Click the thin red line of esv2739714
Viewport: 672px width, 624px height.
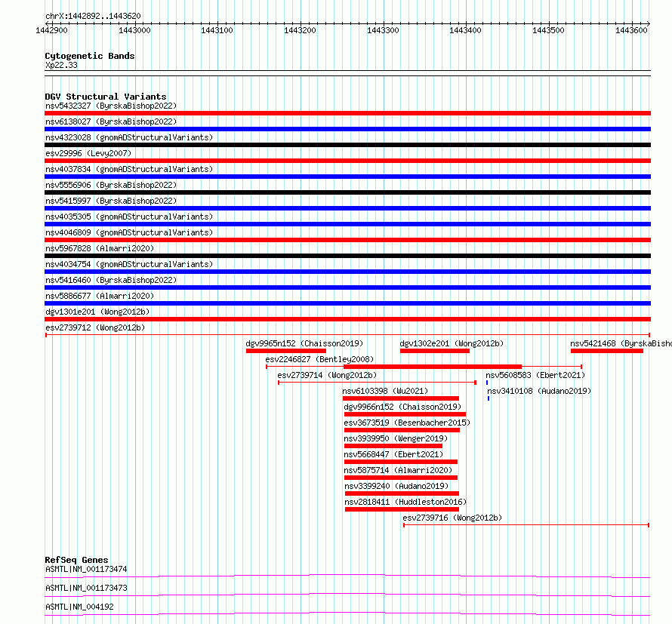(x=377, y=383)
